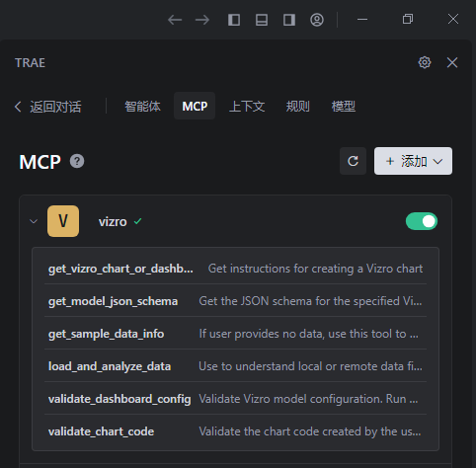Image resolution: width=476 pixels, height=468 pixels.
Task: Minimize the application window
Action: 362,20
